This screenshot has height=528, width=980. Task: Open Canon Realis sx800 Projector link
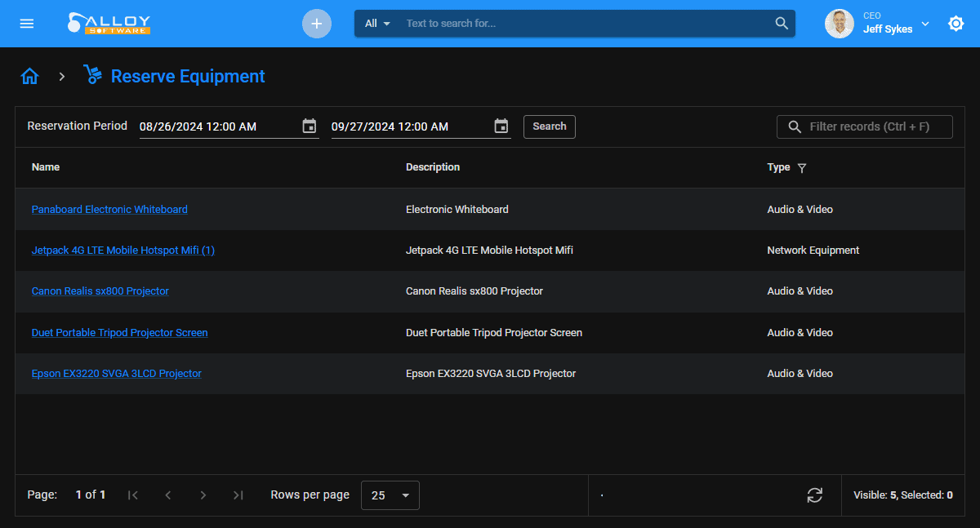click(100, 291)
